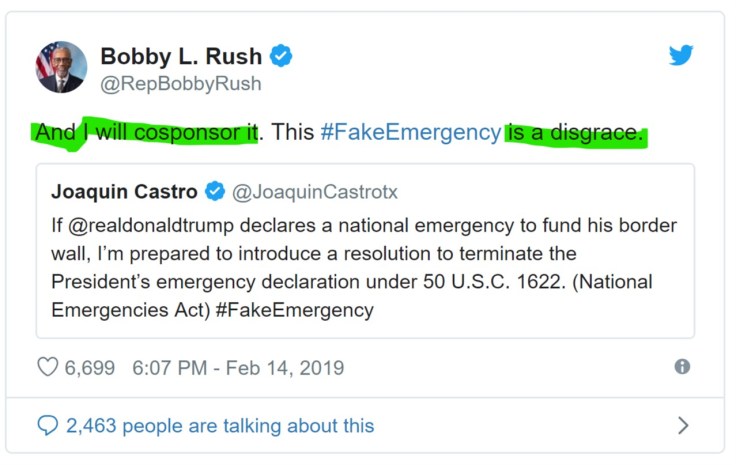Click the highlighted "is a disgrace" text
Viewport: 736px width, 465px height.
pyautogui.click(x=575, y=133)
